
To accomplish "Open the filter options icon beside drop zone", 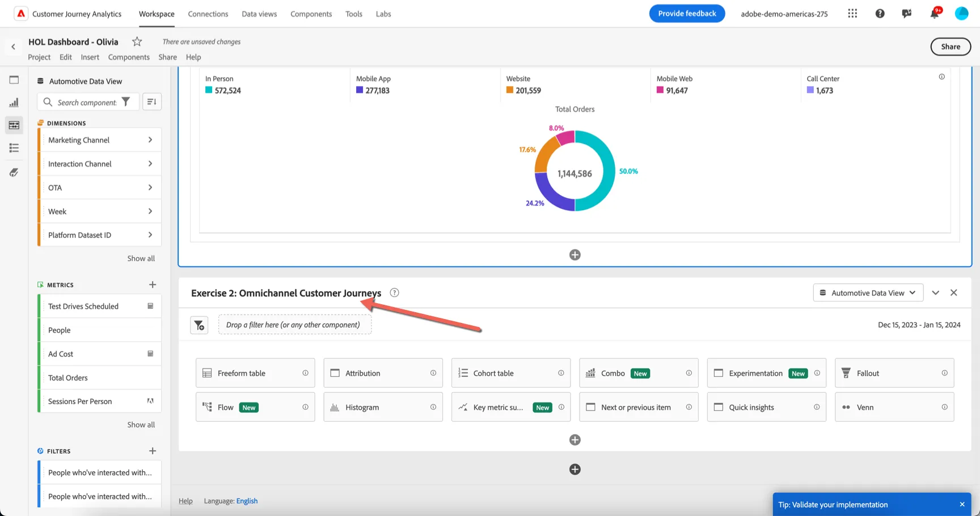I will pyautogui.click(x=199, y=325).
